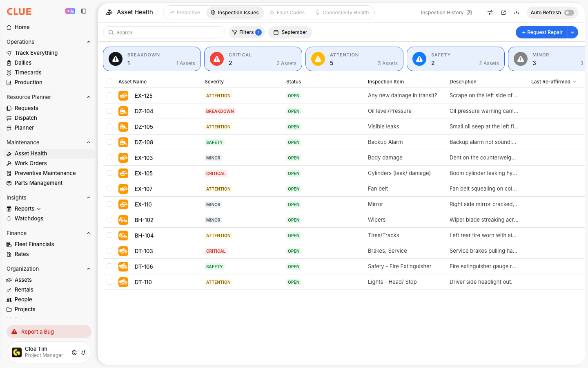Switch to the Connectivity Health tab

342,13
